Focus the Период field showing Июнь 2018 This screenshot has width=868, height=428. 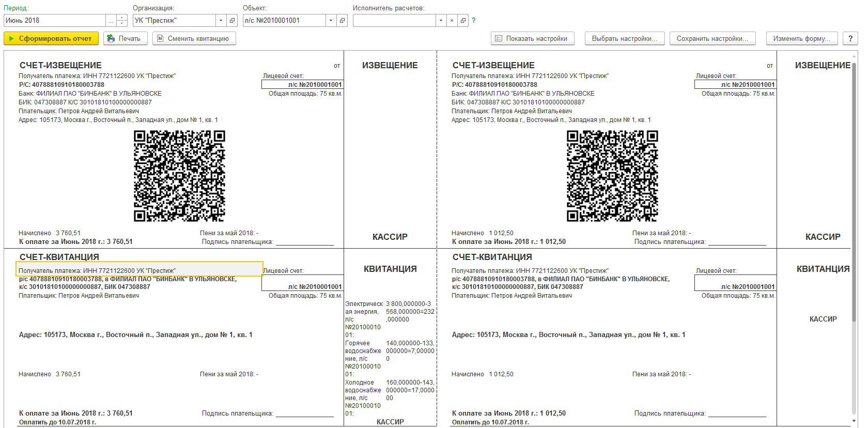tap(54, 21)
